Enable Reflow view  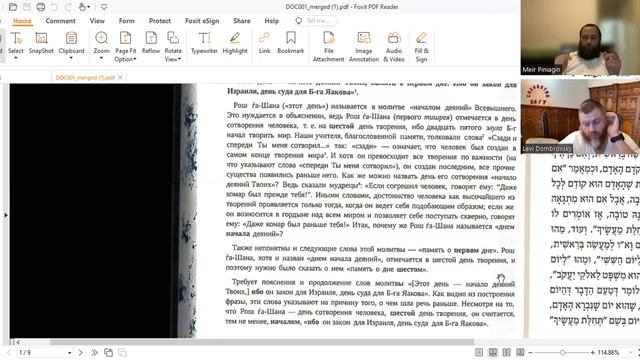coord(151,43)
